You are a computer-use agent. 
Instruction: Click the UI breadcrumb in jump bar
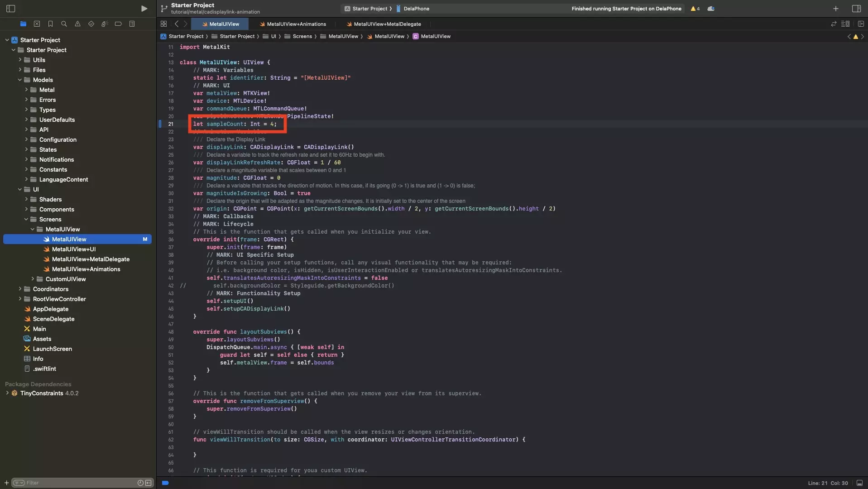[x=269, y=36]
